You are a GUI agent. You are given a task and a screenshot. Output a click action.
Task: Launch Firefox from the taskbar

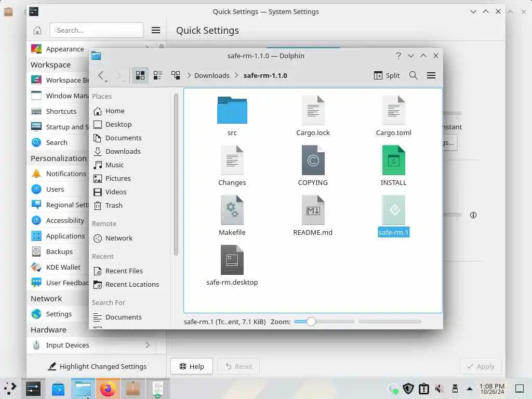pyautogui.click(x=108, y=389)
